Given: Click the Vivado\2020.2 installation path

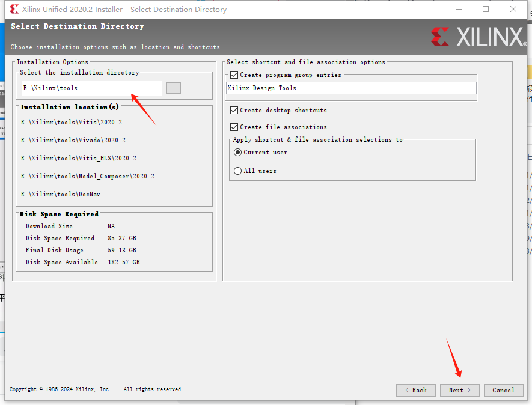Looking at the screenshot, I should [x=73, y=140].
